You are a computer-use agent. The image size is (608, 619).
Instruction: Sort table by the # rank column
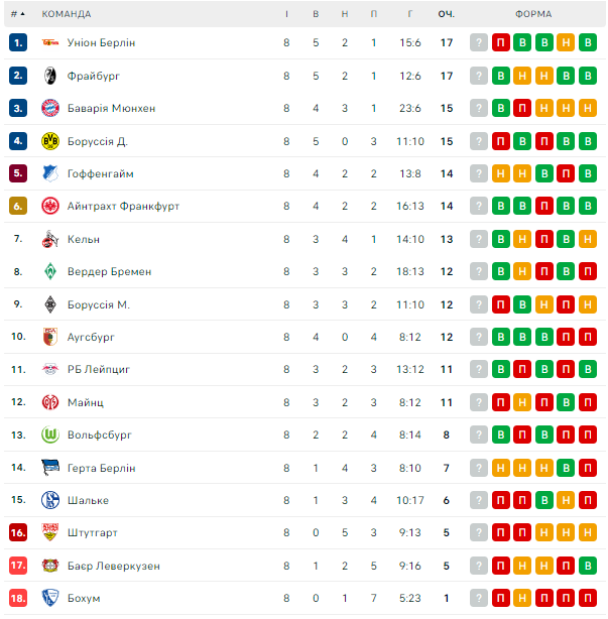click(x=17, y=14)
